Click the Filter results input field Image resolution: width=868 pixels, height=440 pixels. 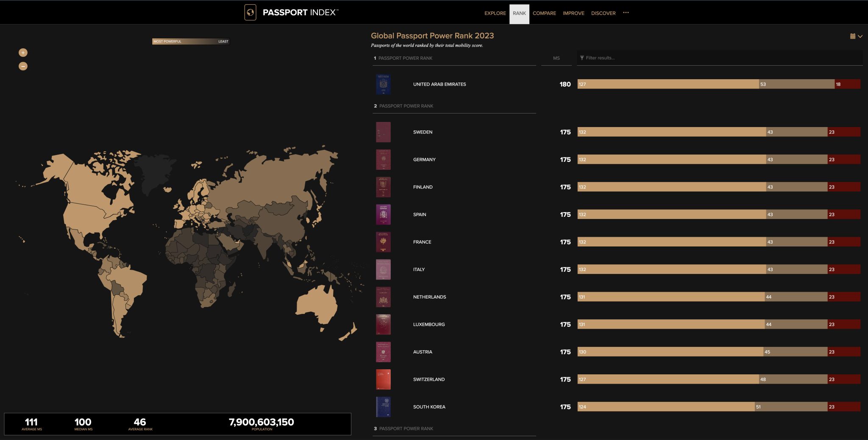720,58
